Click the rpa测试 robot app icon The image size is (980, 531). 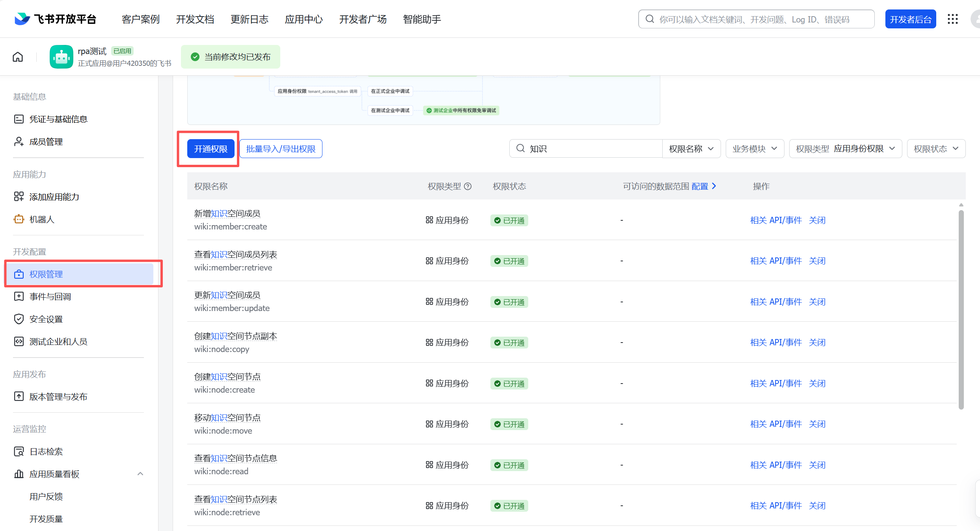click(61, 57)
